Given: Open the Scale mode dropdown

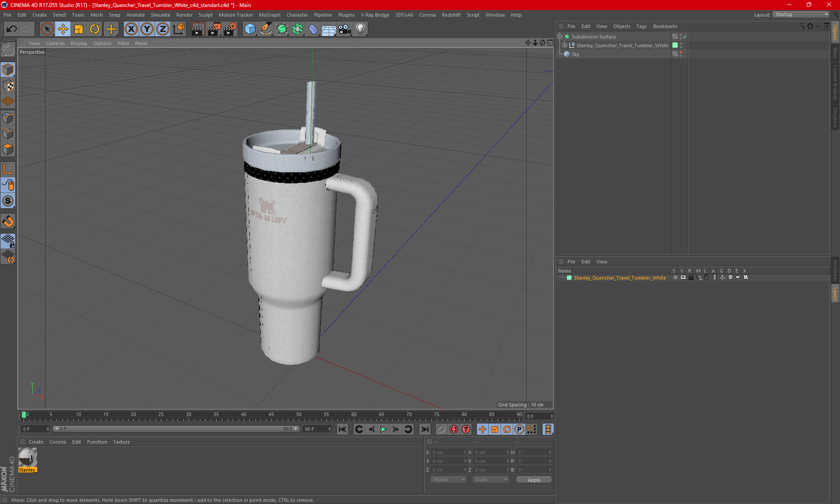Looking at the screenshot, I should (491, 479).
